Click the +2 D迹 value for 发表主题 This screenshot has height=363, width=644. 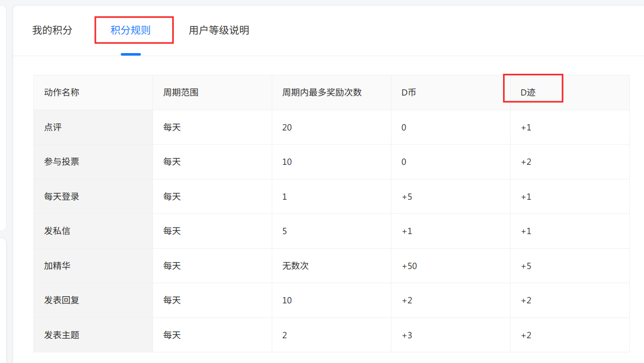[x=526, y=335]
